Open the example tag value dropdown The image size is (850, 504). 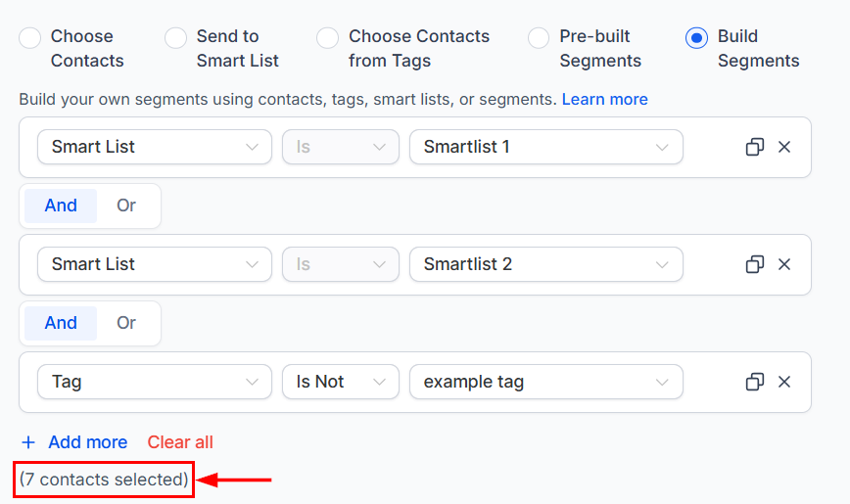(x=545, y=382)
